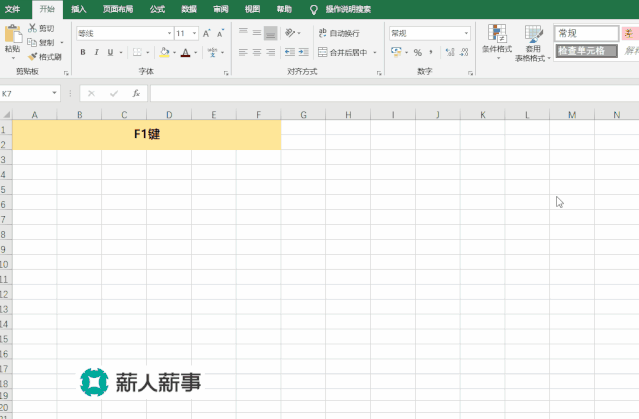Viewport: 639px width, 419px height.
Task: Open 套用表格格式 table format gallery
Action: [533, 43]
